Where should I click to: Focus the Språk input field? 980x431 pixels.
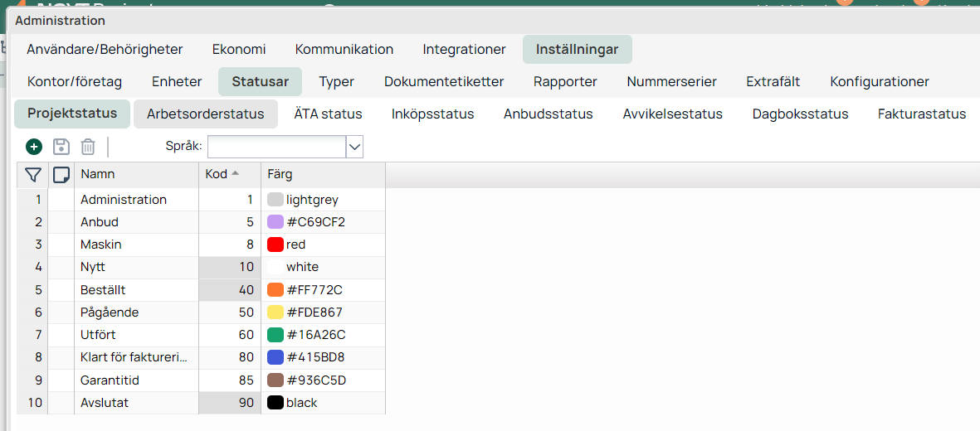click(x=277, y=147)
